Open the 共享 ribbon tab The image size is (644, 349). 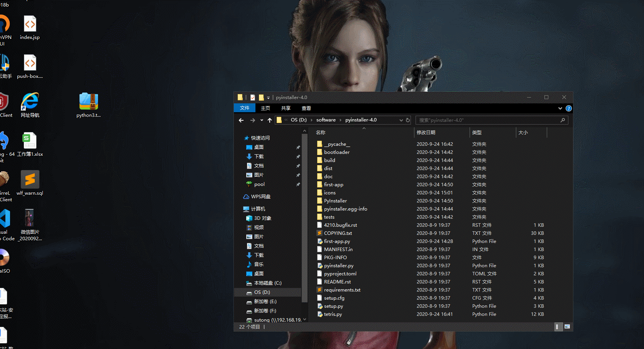286,108
